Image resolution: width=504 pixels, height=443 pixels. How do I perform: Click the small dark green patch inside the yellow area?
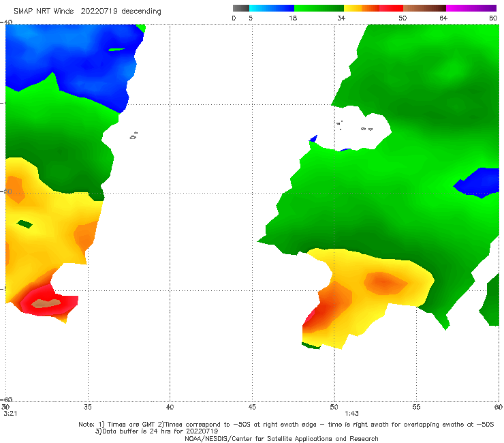point(25,224)
